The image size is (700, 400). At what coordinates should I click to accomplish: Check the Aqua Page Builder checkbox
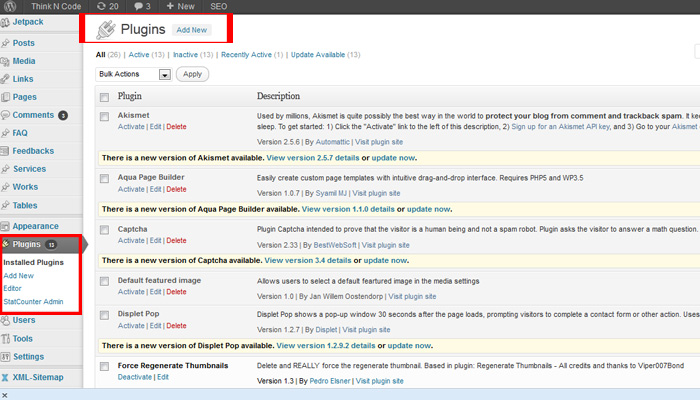104,179
